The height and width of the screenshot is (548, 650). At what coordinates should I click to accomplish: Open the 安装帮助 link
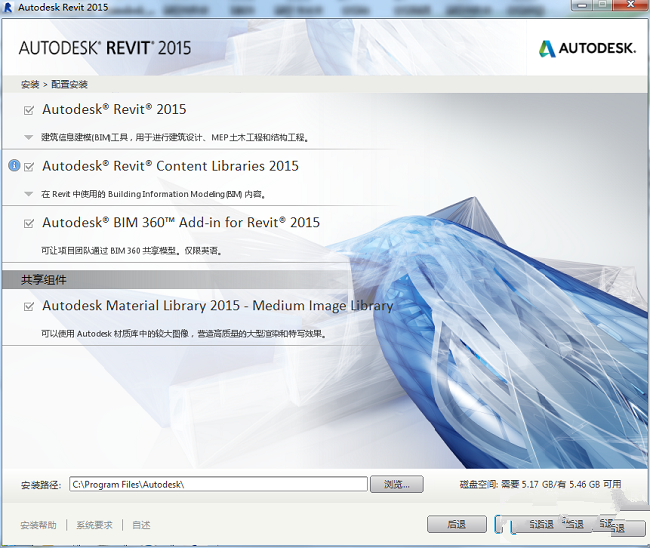39,525
